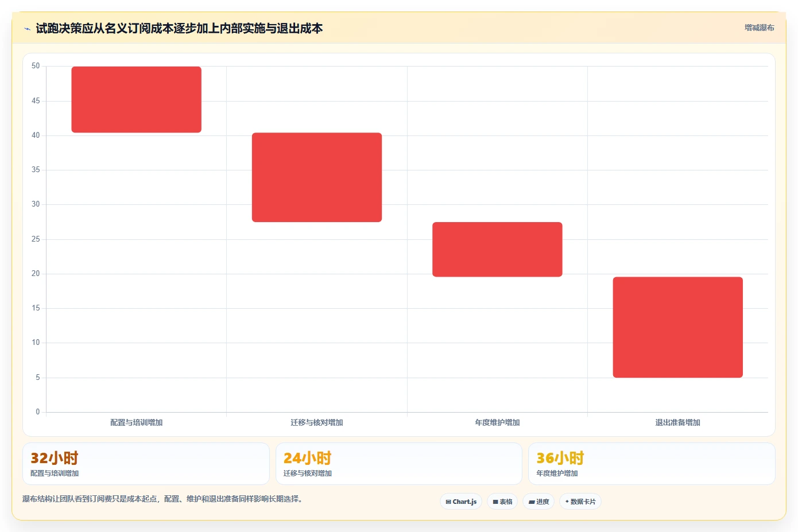Viewport: 798px width, 532px height.
Task: Click the 进度 tag chip
Action: (539, 502)
